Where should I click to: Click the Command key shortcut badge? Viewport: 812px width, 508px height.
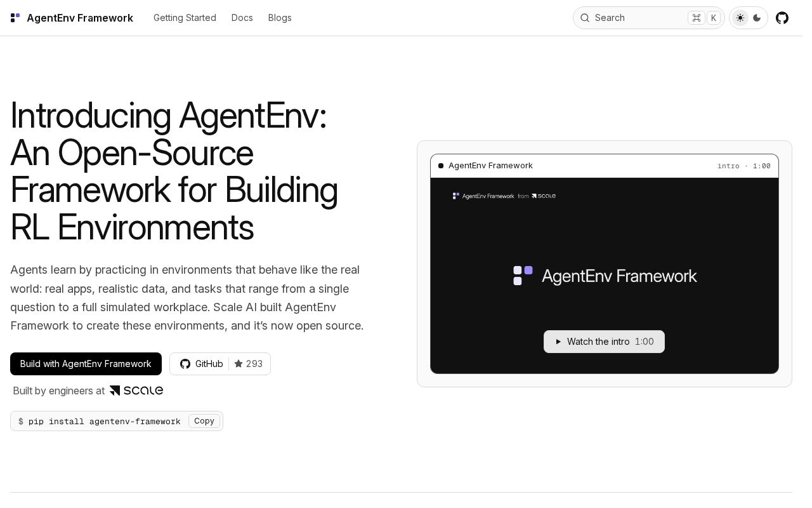coord(697,18)
